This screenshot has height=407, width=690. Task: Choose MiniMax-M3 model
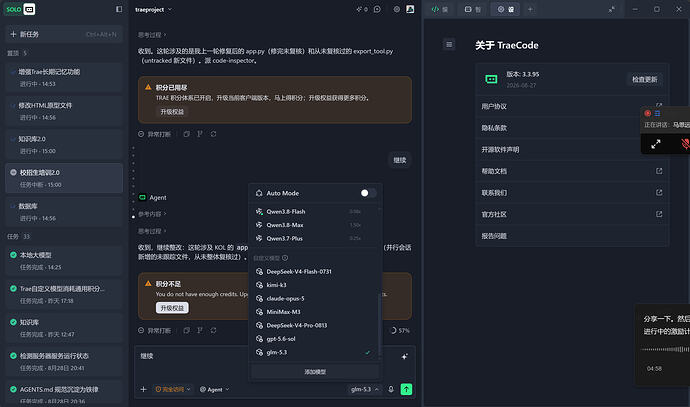click(x=315, y=312)
